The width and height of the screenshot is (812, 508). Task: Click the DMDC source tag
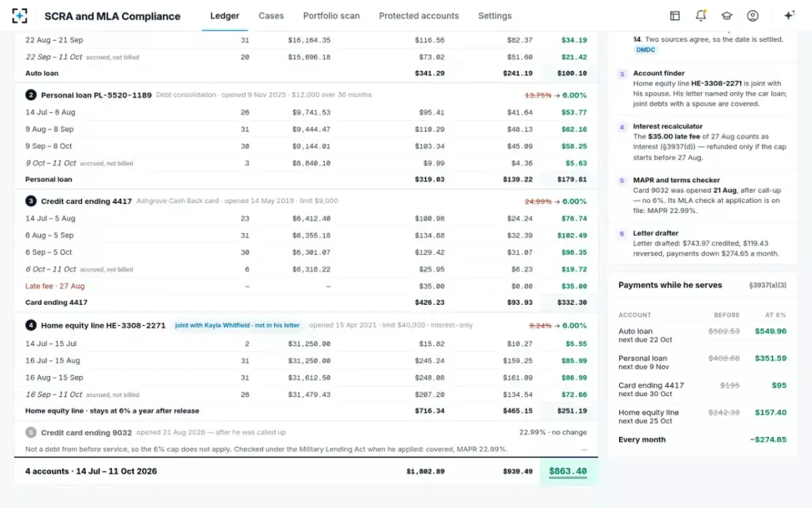click(645, 49)
